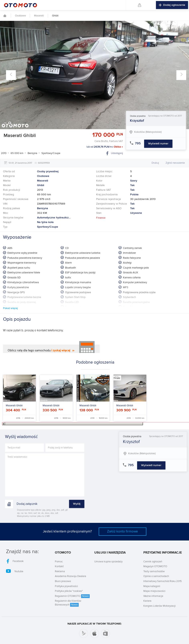The height and width of the screenshot is (644, 189).
Task: Open the Apple app store icon
Action: click(94, 633)
